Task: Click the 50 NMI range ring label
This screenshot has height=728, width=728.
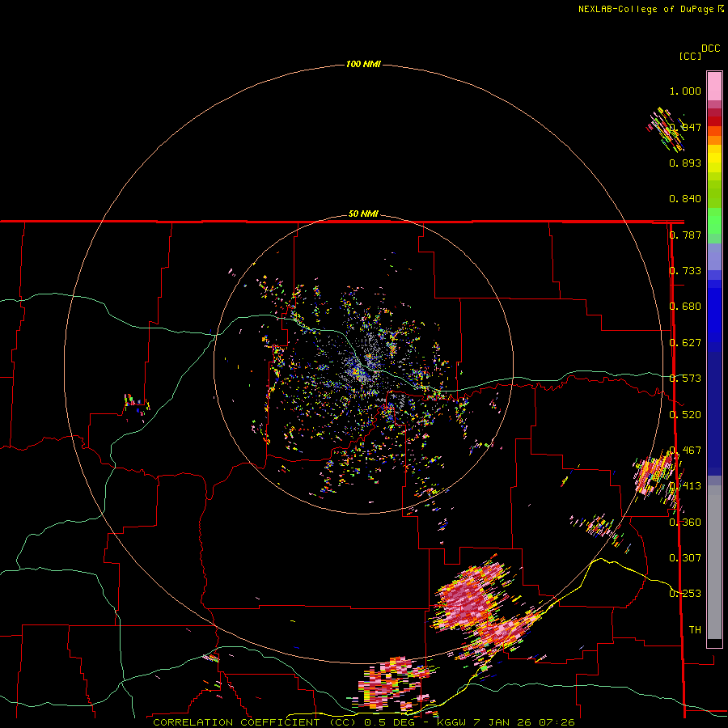Action: 363,214
